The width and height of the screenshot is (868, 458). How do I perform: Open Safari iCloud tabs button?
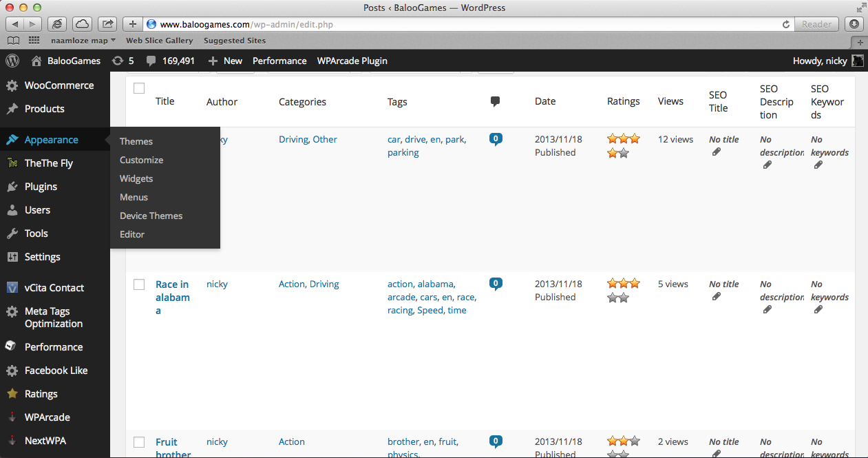[x=82, y=24]
